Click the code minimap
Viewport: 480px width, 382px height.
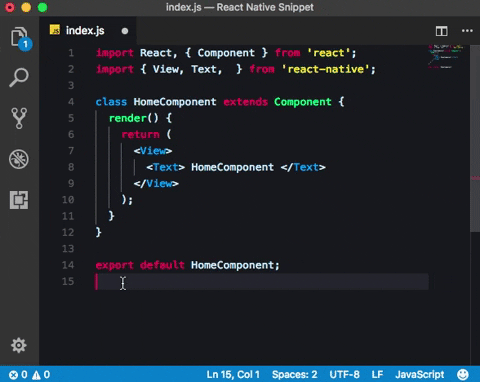[x=446, y=57]
